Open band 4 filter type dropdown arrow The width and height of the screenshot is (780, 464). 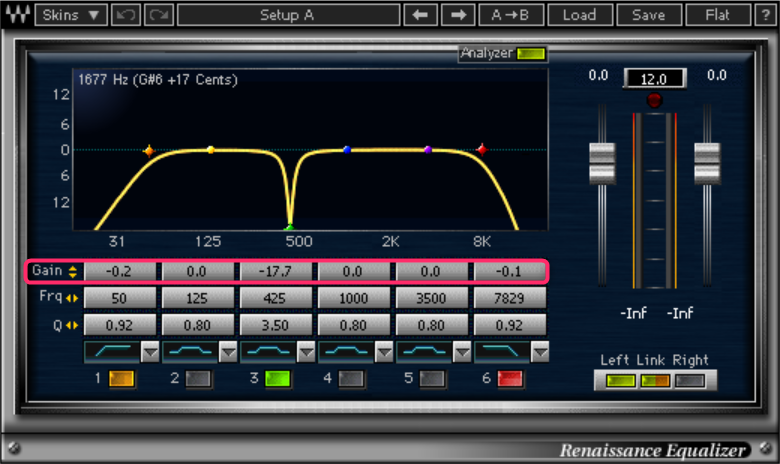tap(384, 352)
